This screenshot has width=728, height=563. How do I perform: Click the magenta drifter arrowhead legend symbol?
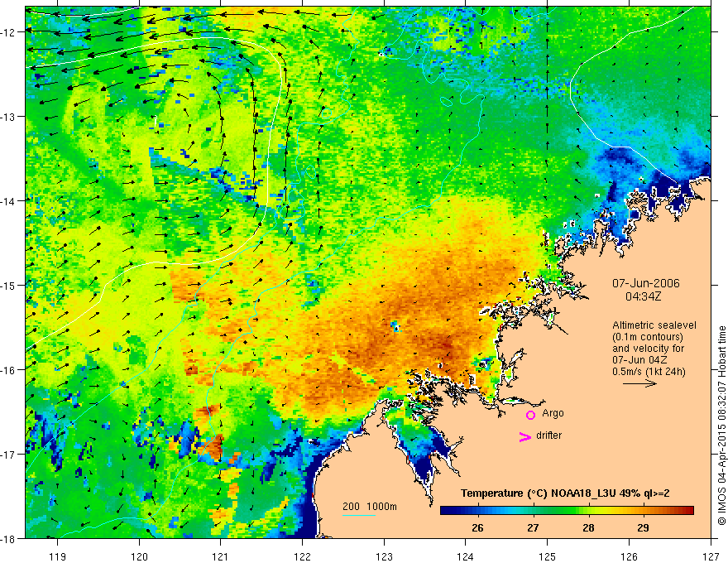click(x=525, y=436)
